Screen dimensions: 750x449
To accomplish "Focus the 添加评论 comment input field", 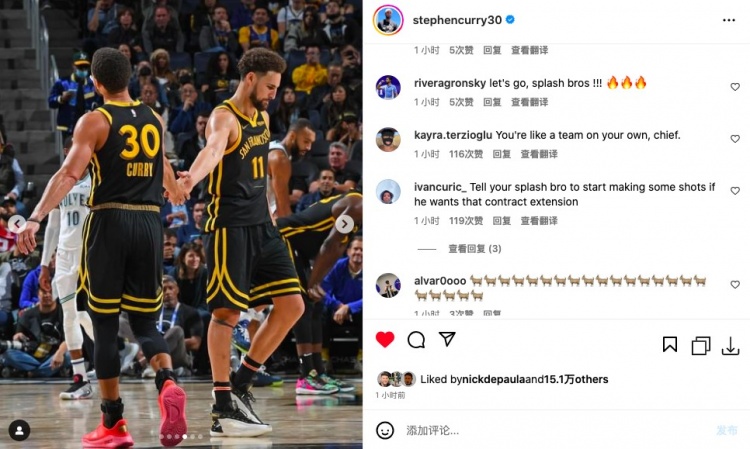I will point(555,430).
